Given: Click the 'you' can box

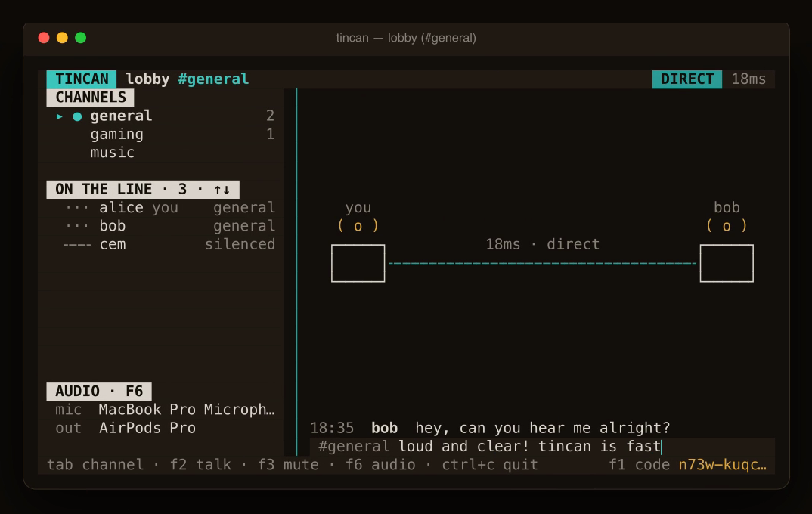Looking at the screenshot, I should click(x=358, y=264).
